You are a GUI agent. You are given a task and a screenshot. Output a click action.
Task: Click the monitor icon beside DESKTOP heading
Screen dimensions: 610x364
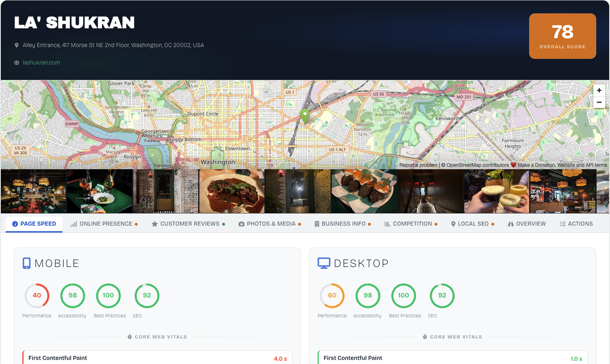tap(324, 263)
